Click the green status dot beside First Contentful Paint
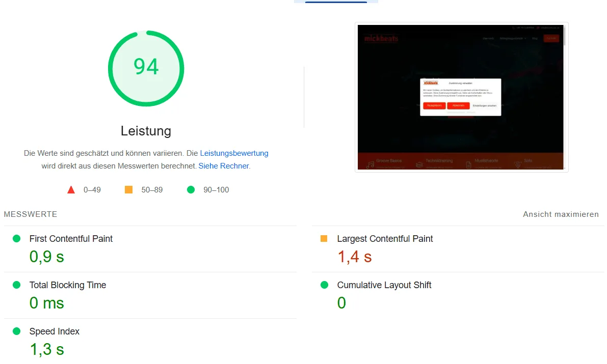 pyautogui.click(x=17, y=239)
